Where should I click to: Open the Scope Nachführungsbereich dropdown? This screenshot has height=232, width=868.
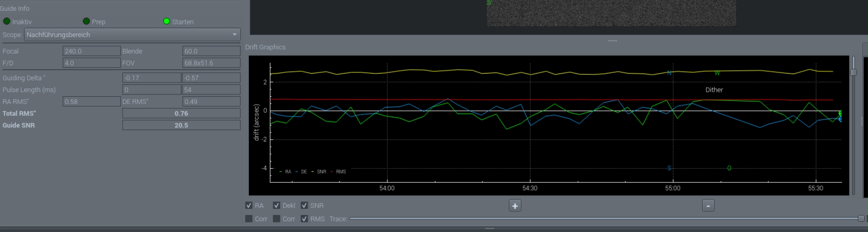coord(132,34)
